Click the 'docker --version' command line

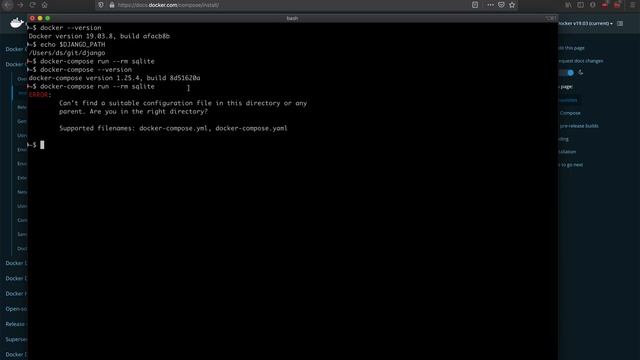tap(71, 28)
